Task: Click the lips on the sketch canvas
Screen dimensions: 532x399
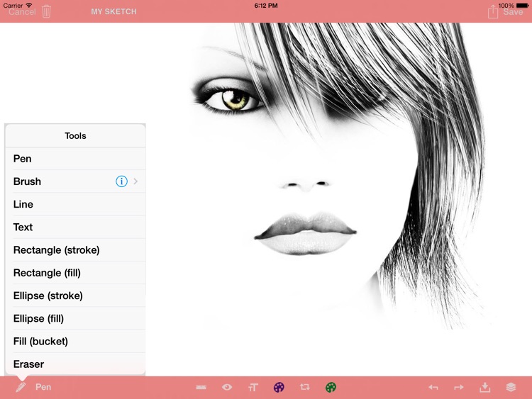Action: [x=305, y=234]
